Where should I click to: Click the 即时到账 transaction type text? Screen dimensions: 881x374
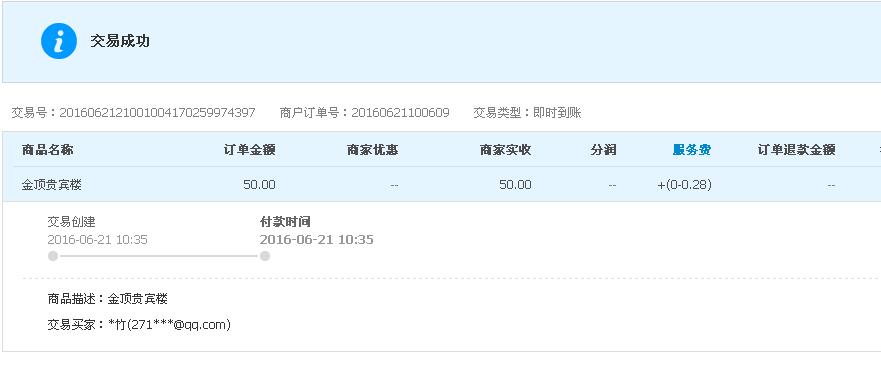pos(557,113)
